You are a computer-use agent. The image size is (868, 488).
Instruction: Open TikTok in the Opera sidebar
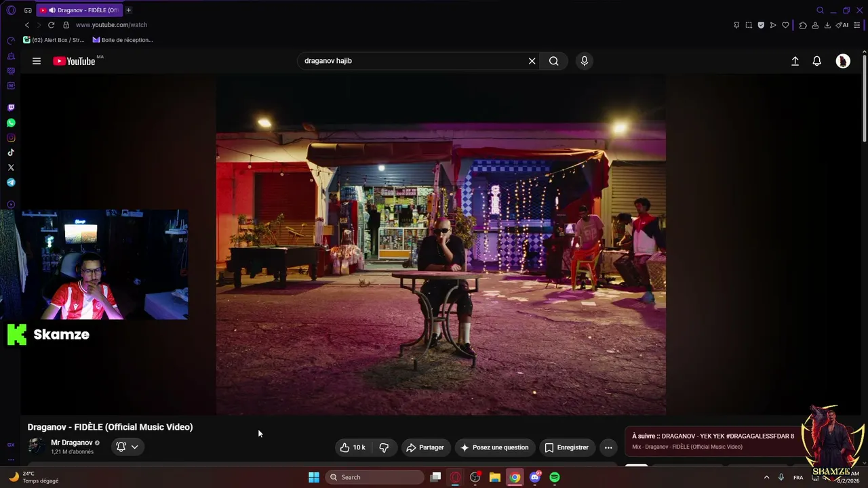coord(11,152)
